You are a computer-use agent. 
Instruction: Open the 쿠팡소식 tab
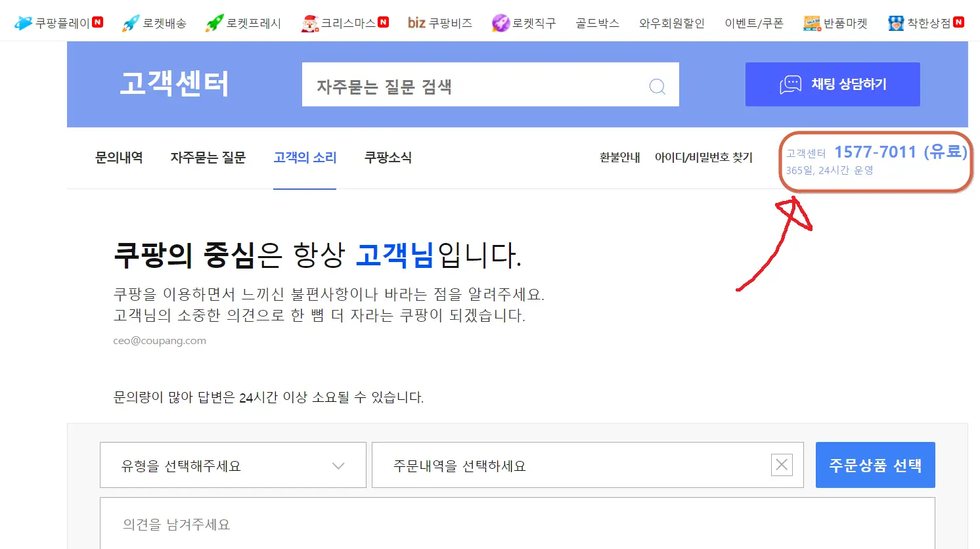click(x=387, y=158)
